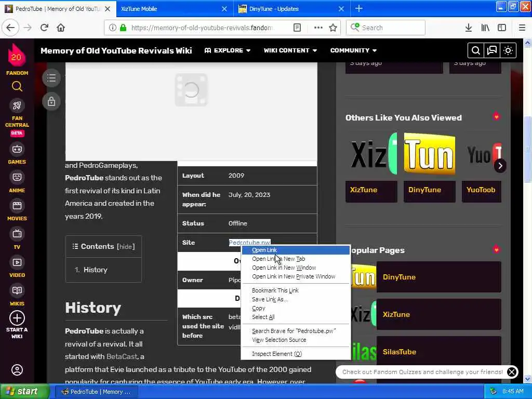Open TV section in Fandom sidebar

17,239
